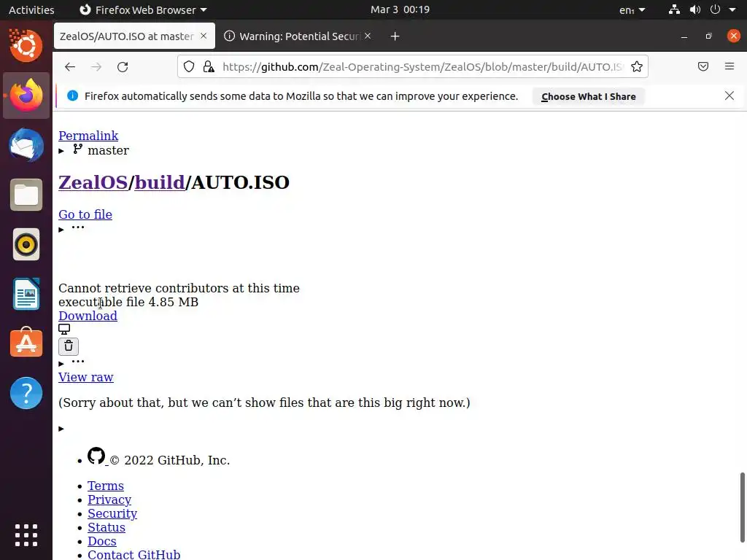
Task: Open the Privacy footer link
Action: coord(109,499)
